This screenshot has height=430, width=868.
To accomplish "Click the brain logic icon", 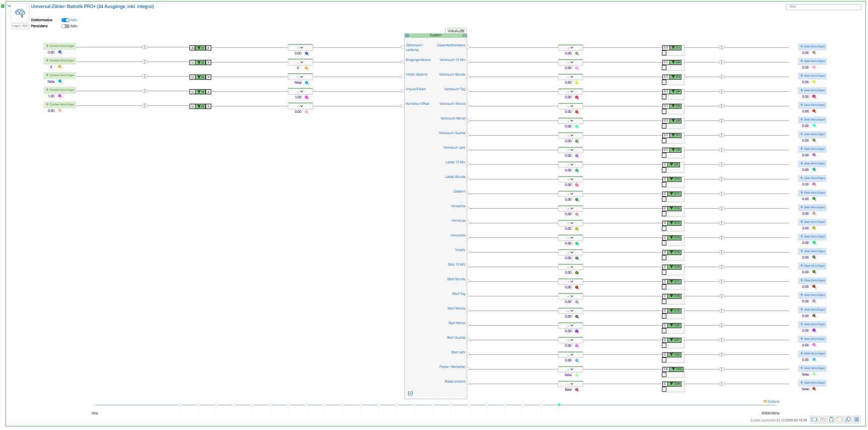I will (x=20, y=14).
